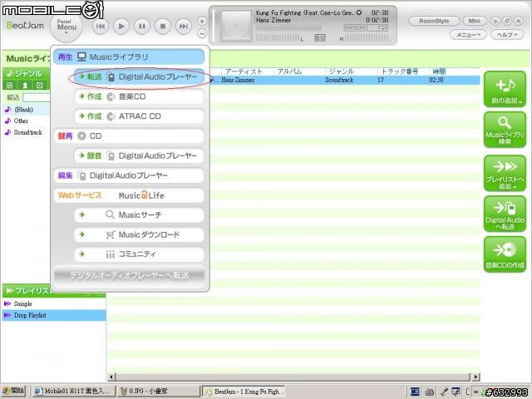Open Musicダウンロード menu entry
The image size is (532, 399).
[x=139, y=234]
